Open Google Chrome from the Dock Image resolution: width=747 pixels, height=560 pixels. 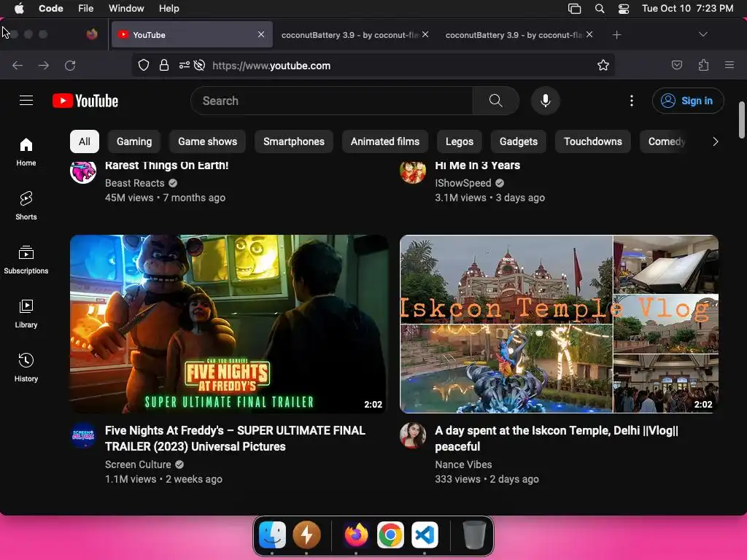tap(390, 534)
